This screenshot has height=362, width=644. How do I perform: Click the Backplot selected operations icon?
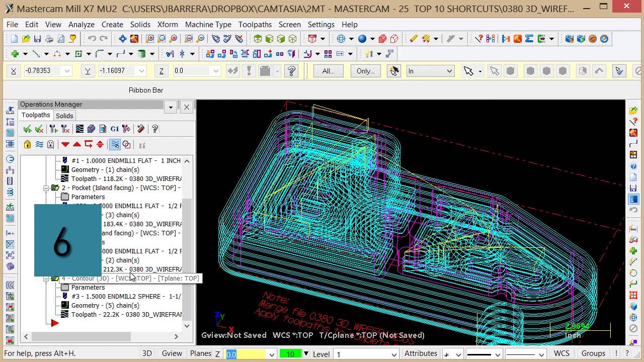[79, 129]
